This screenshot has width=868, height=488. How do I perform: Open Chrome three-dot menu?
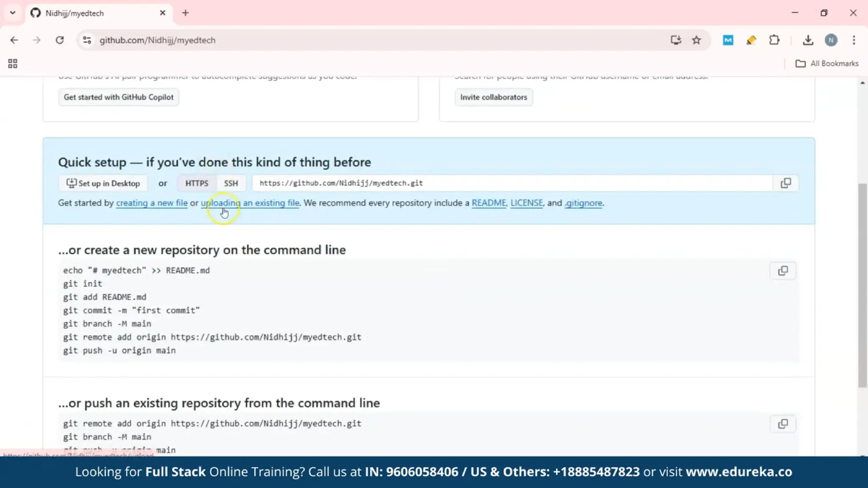pos(854,40)
